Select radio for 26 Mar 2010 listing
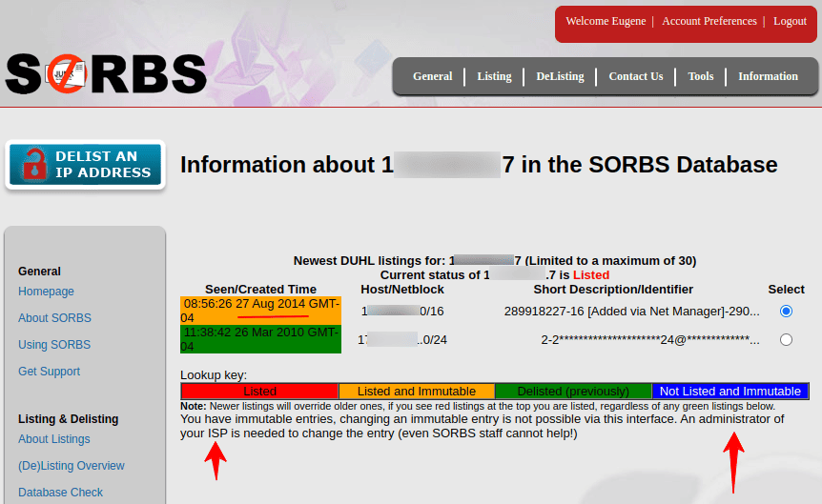This screenshot has height=504, width=822. 786,339
